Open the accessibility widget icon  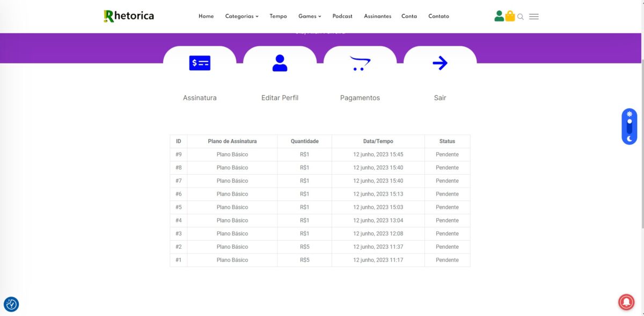[x=11, y=304]
